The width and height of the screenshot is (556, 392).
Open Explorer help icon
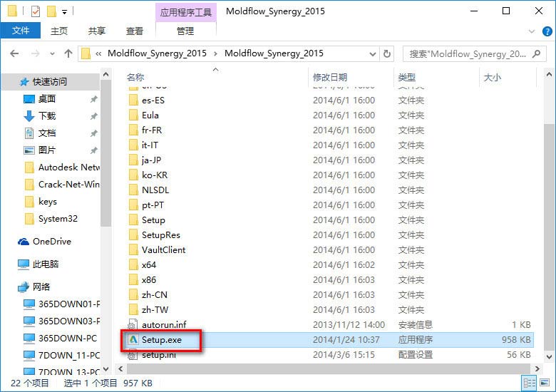click(547, 31)
